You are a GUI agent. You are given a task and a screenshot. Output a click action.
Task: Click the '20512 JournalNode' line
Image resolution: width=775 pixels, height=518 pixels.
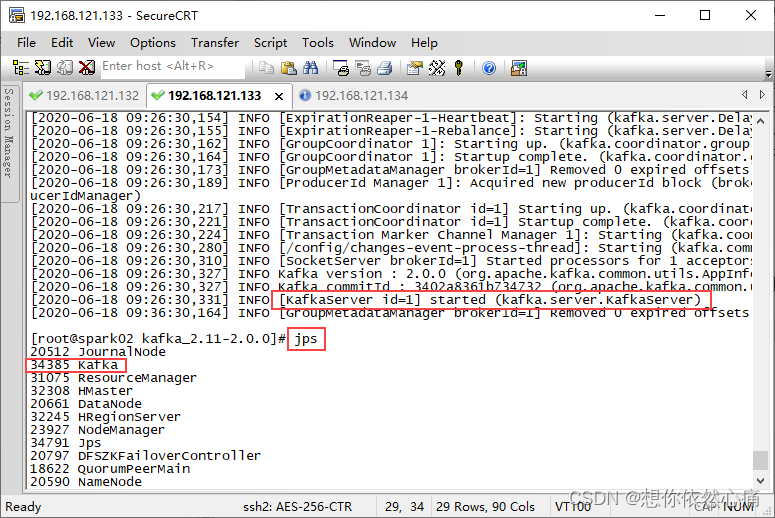point(98,352)
